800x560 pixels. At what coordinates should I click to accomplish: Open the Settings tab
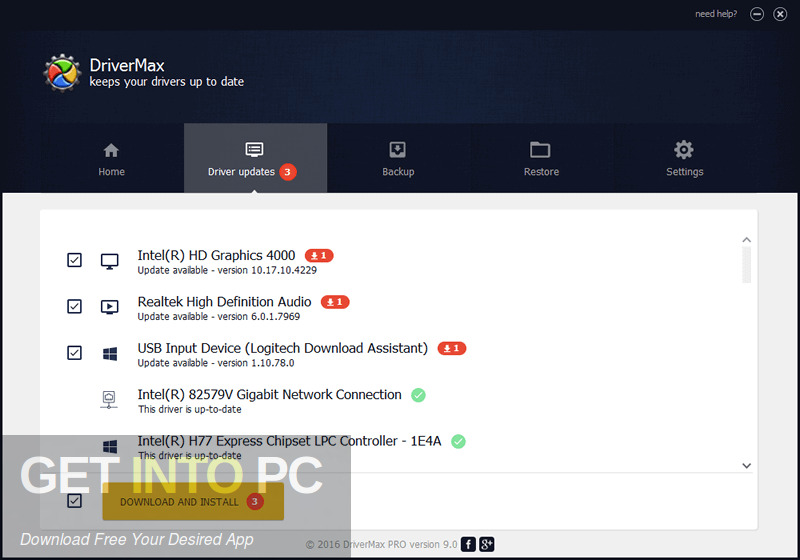tap(685, 158)
